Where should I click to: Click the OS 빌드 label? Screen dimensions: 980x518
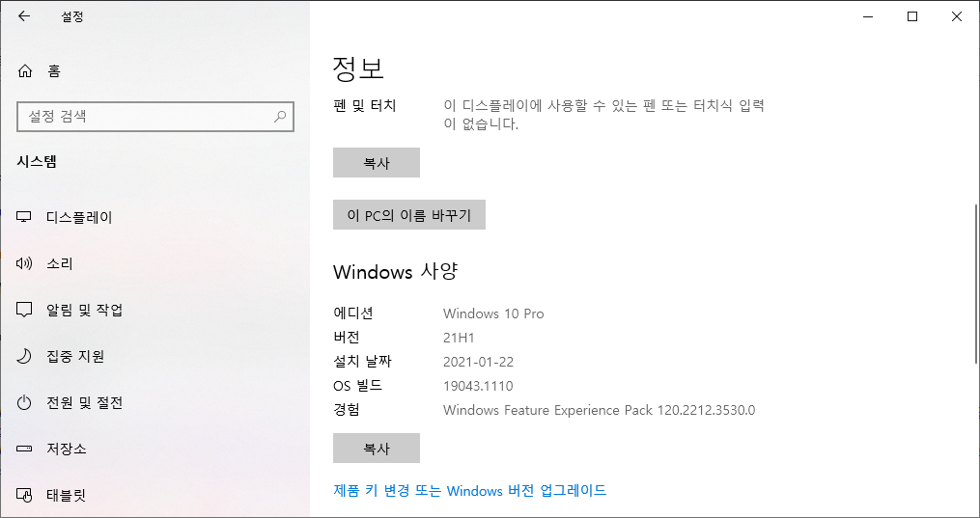tap(358, 386)
